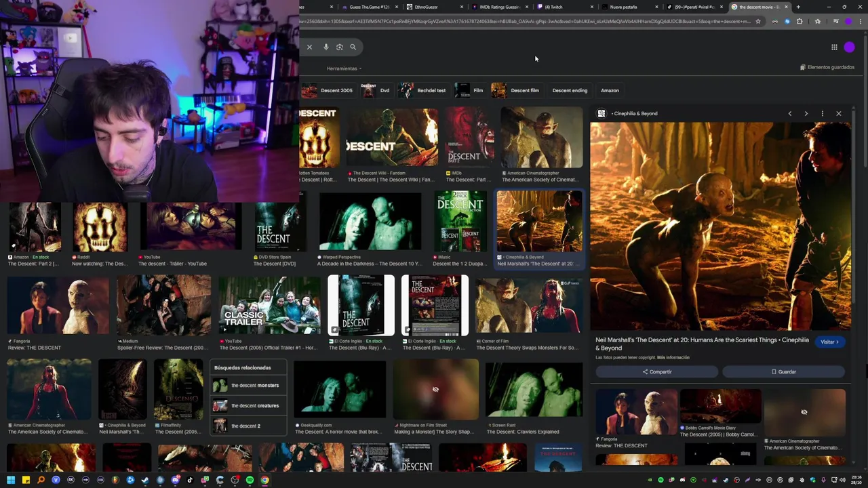868x488 pixels.
Task: Reveal the blurred image in related results
Action: pos(804,412)
